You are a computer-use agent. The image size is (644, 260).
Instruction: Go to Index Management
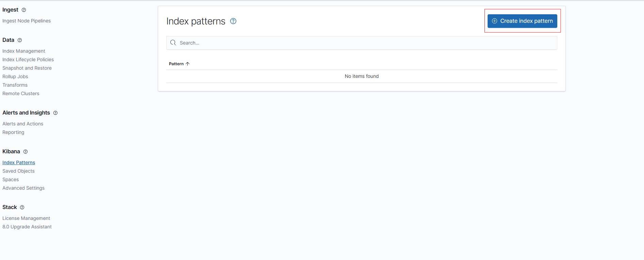(24, 51)
